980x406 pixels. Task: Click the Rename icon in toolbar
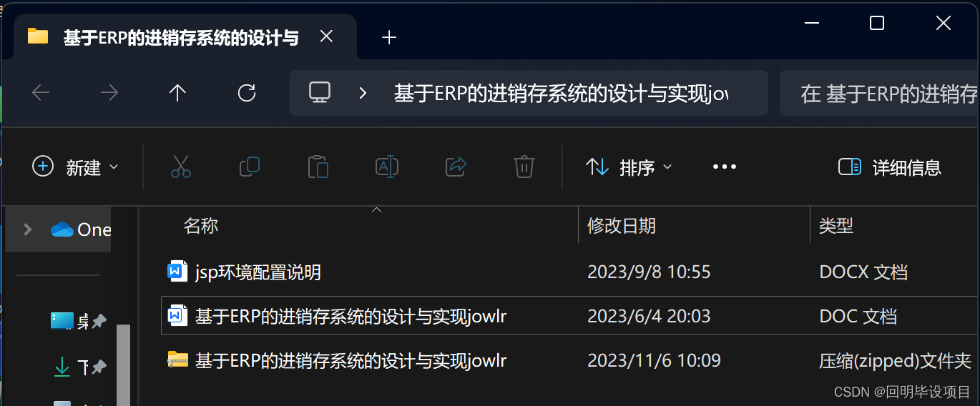point(387,167)
